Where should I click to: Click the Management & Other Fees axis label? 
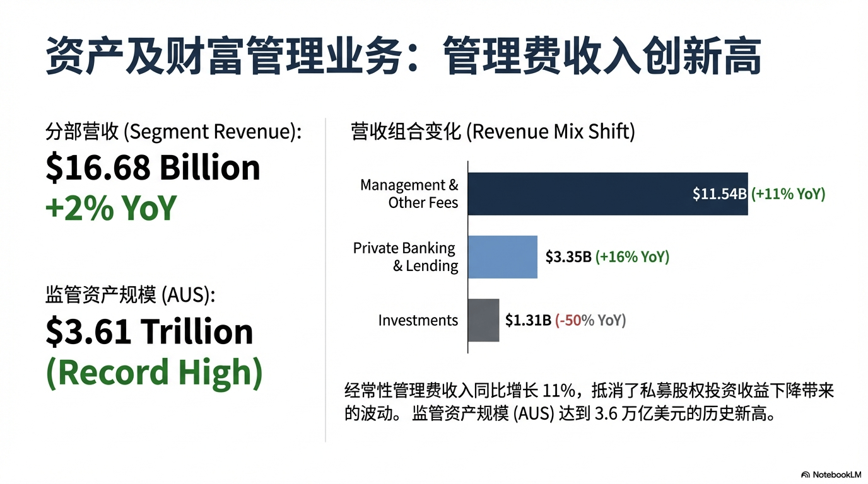pyautogui.click(x=410, y=193)
